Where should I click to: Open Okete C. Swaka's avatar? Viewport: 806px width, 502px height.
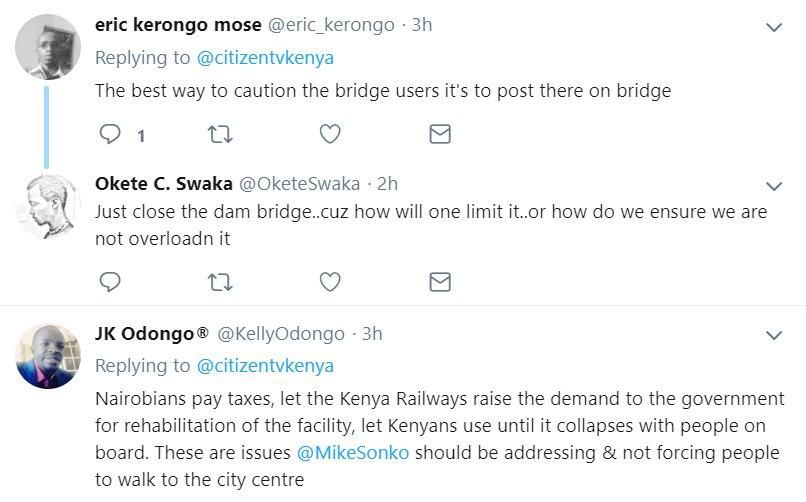[x=47, y=204]
